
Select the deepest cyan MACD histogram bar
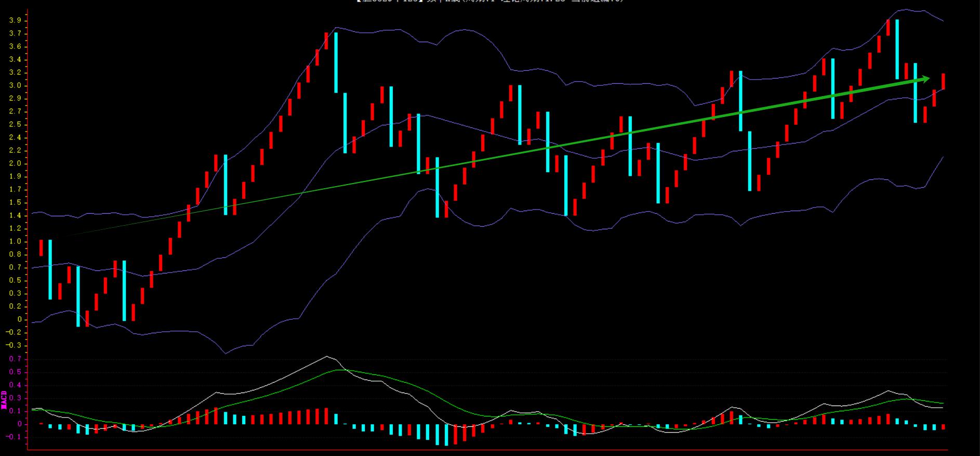[x=446, y=435]
